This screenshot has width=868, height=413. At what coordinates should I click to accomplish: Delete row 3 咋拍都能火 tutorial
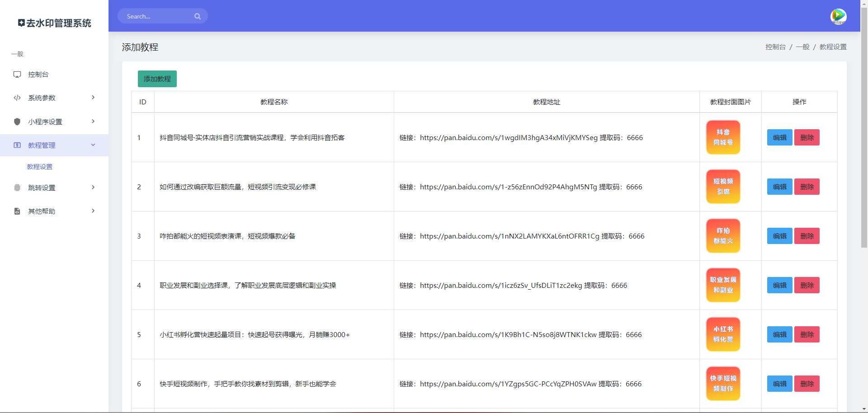[x=807, y=236]
